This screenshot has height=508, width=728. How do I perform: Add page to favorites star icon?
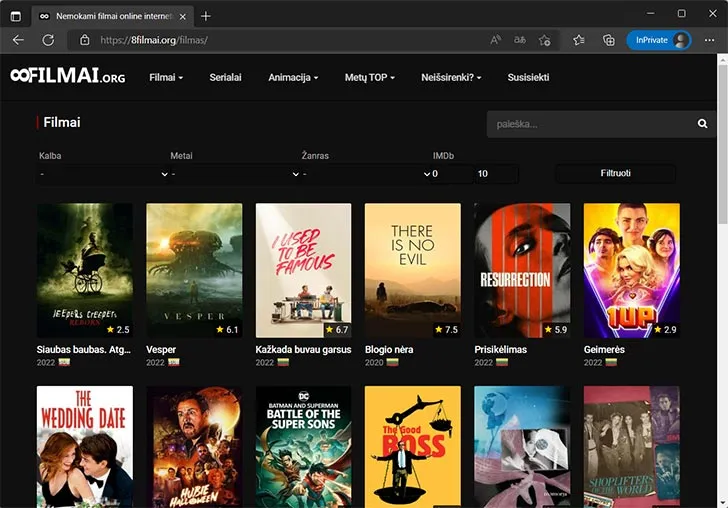(x=545, y=40)
